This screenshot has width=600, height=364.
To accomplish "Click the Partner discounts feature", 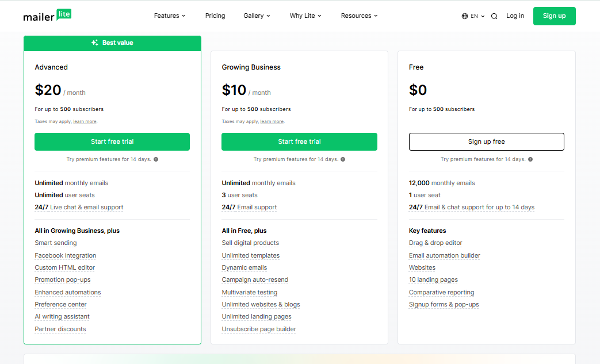I will coord(60,329).
